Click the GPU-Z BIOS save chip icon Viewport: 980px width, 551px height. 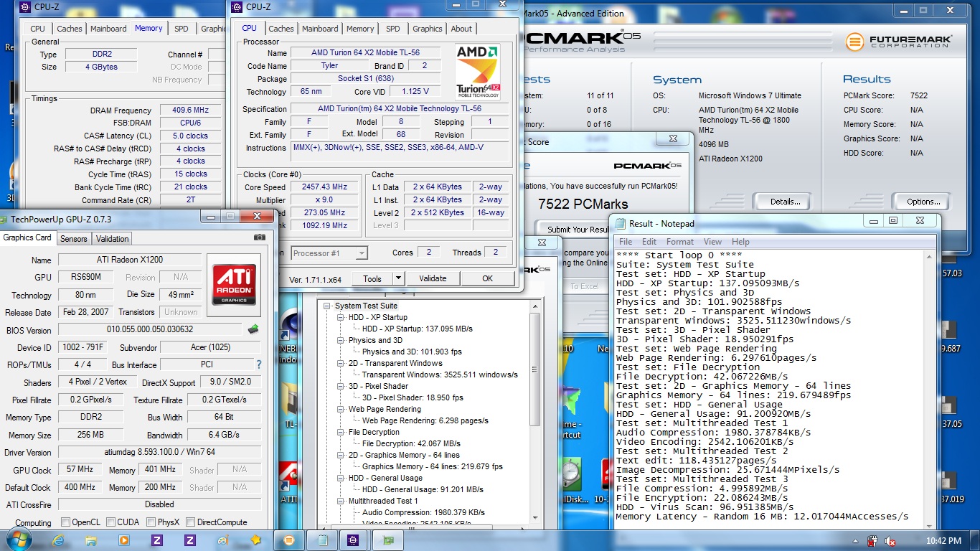pyautogui.click(x=253, y=329)
